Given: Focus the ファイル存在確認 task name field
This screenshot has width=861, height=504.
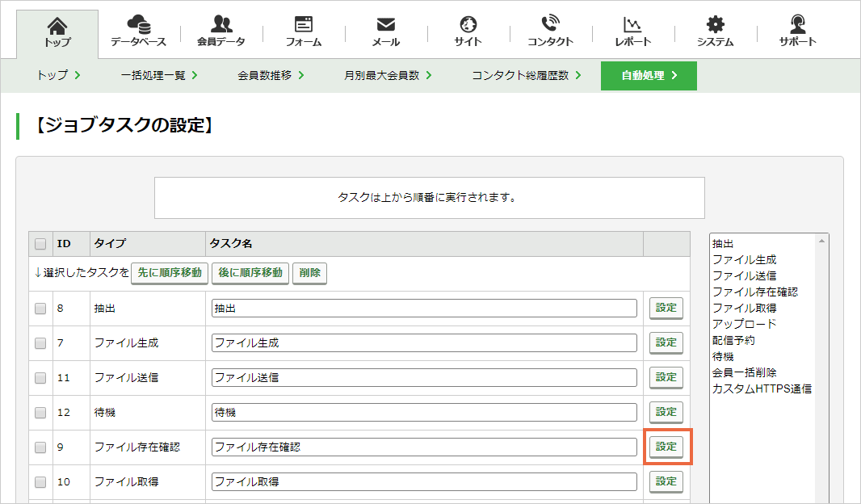Looking at the screenshot, I should pyautogui.click(x=424, y=447).
